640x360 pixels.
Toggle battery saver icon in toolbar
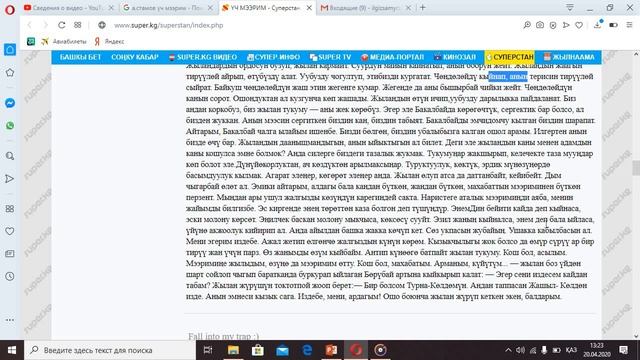point(613,25)
